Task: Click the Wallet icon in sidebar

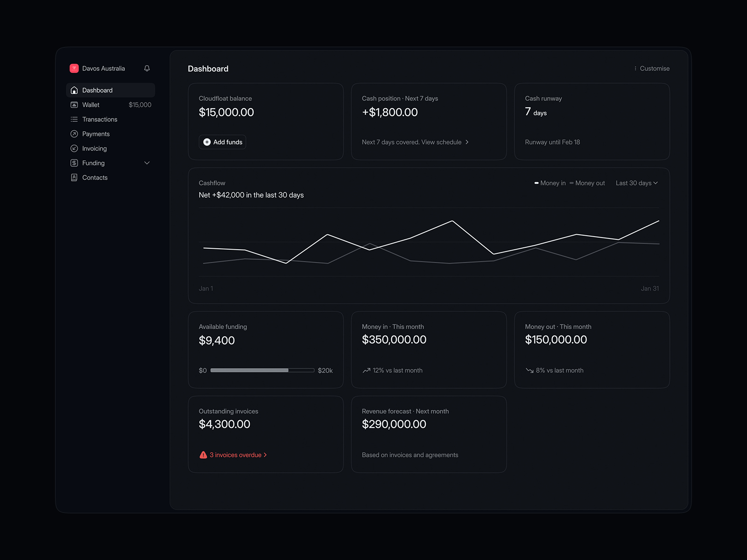Action: pyautogui.click(x=74, y=105)
